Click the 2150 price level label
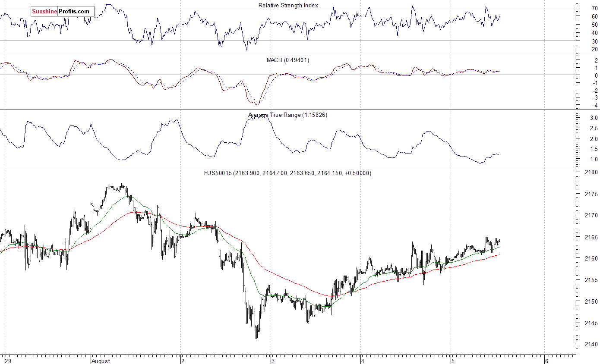The height and width of the screenshot is (364, 600). point(592,301)
